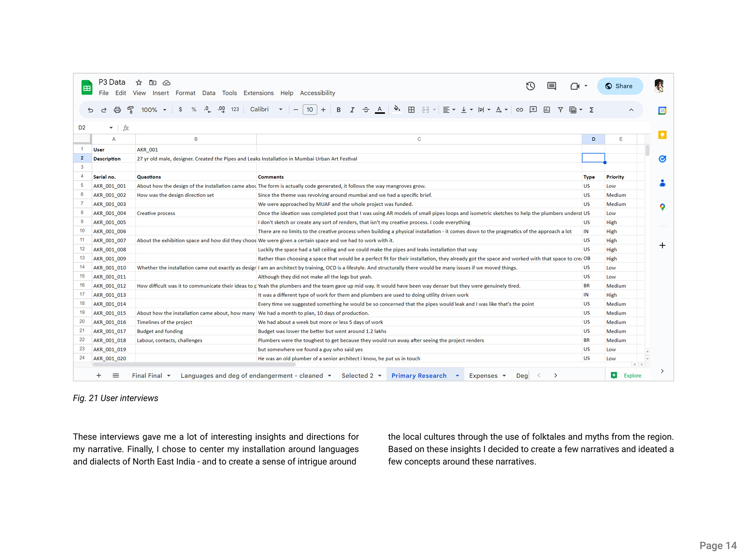Open version history clock icon
Screen dimensions: 747x560
pos(530,86)
